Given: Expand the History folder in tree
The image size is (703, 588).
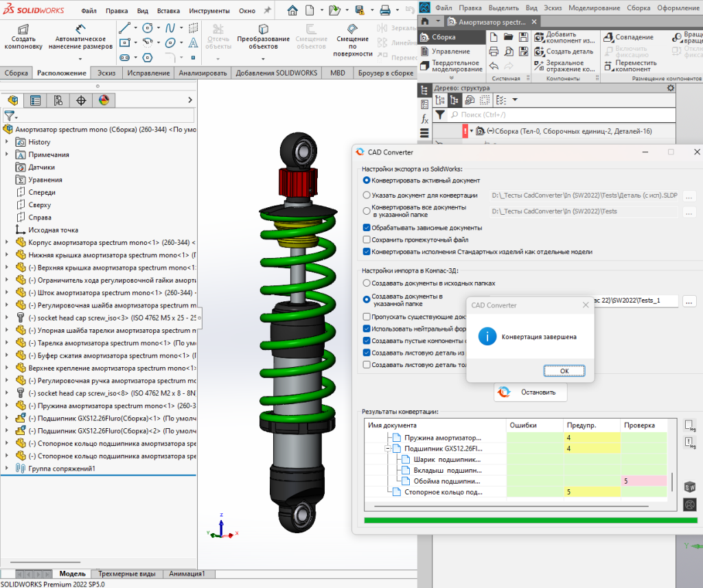Looking at the screenshot, I should click(7, 142).
